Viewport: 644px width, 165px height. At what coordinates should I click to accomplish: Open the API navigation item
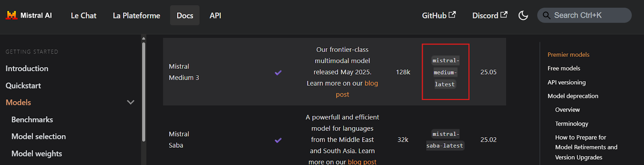click(215, 15)
